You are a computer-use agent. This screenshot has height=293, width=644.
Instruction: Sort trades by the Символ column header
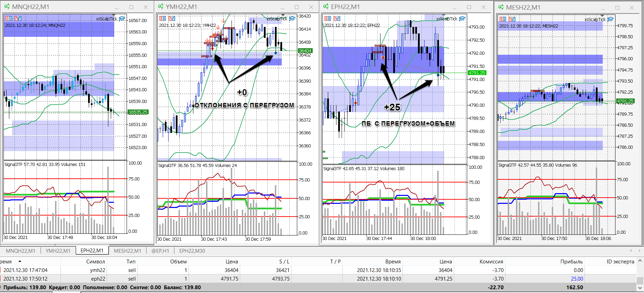pos(96,262)
